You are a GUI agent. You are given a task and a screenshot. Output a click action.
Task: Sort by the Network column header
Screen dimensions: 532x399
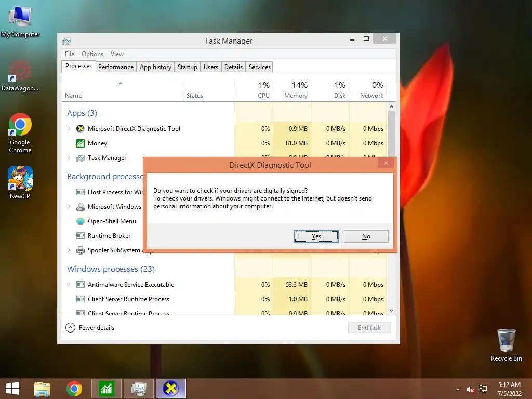[x=368, y=90]
